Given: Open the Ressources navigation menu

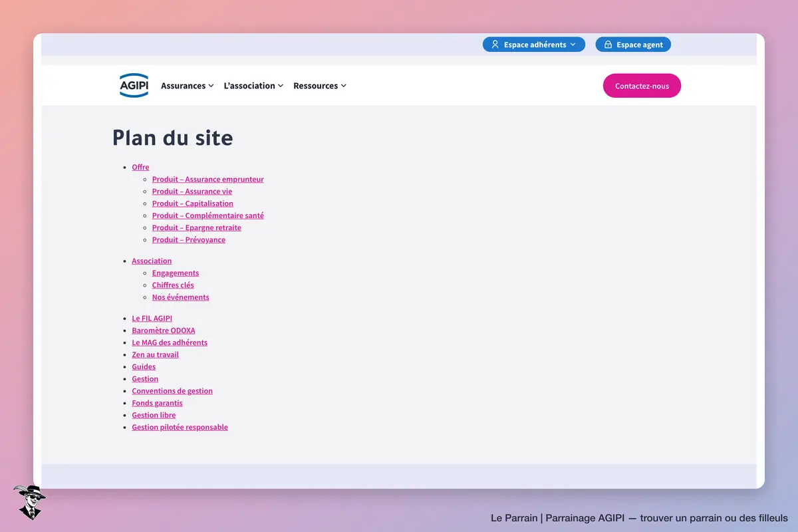Looking at the screenshot, I should (320, 86).
